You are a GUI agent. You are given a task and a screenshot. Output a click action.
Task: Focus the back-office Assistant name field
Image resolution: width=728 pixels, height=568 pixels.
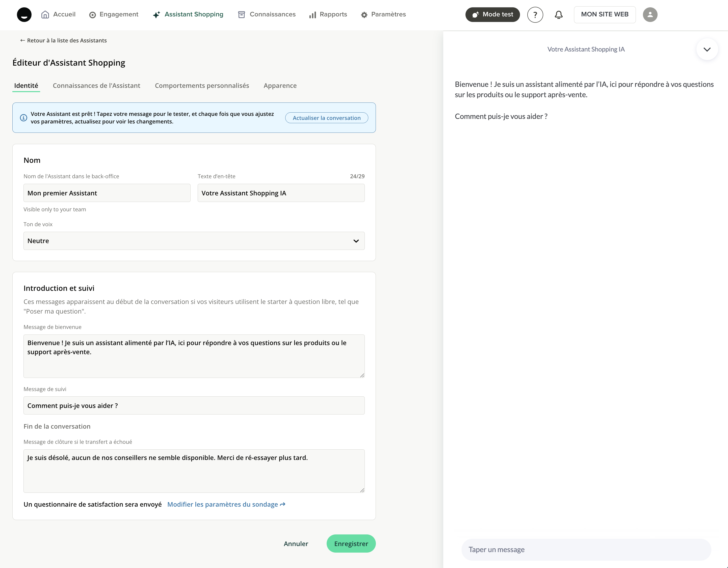107,193
